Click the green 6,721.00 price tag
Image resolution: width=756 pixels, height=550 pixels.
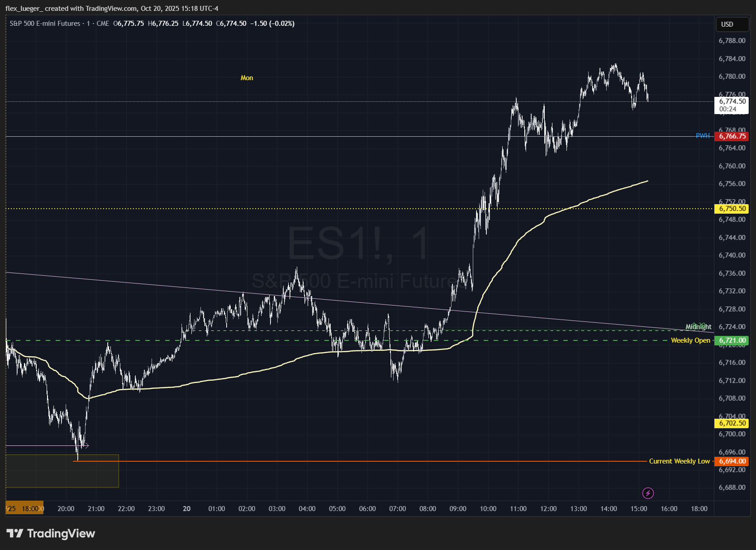732,340
